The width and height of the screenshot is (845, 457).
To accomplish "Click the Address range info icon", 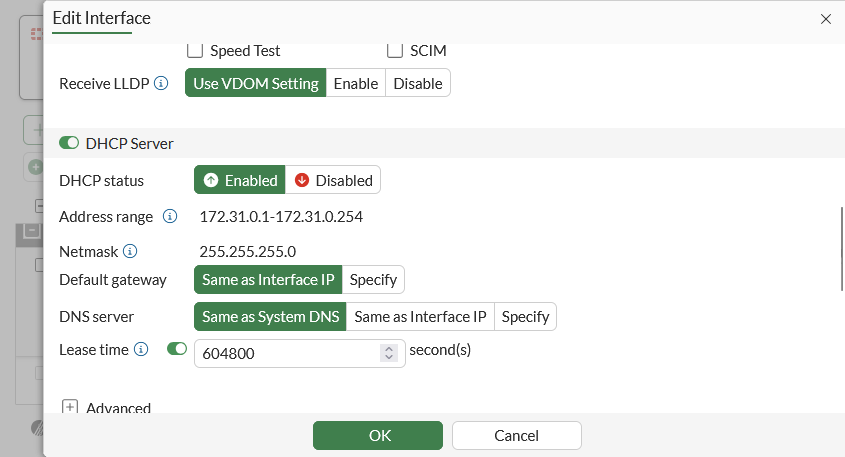I will click(x=170, y=216).
